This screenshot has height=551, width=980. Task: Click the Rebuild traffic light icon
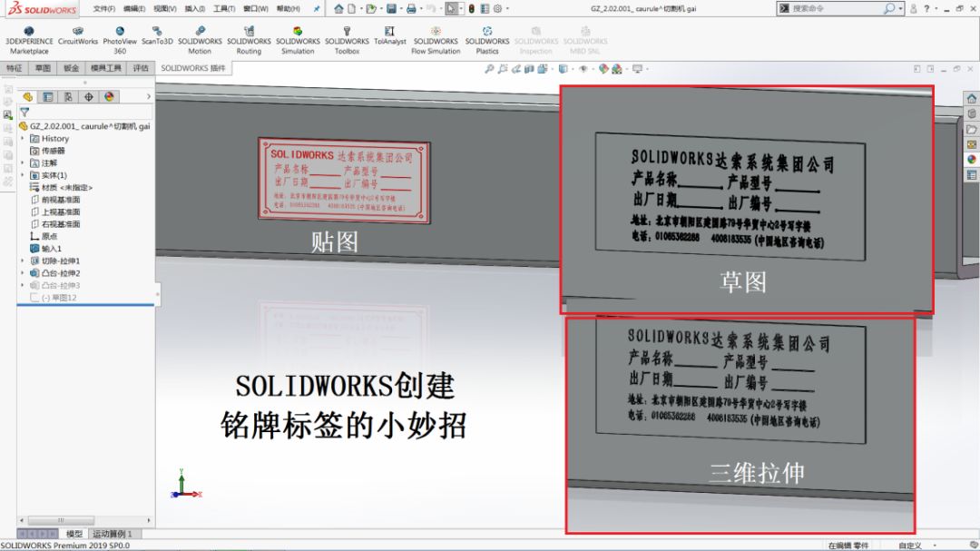[472, 9]
